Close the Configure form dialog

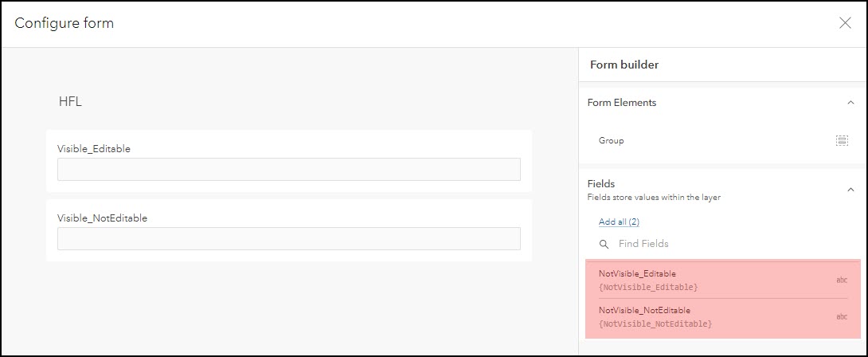point(845,23)
